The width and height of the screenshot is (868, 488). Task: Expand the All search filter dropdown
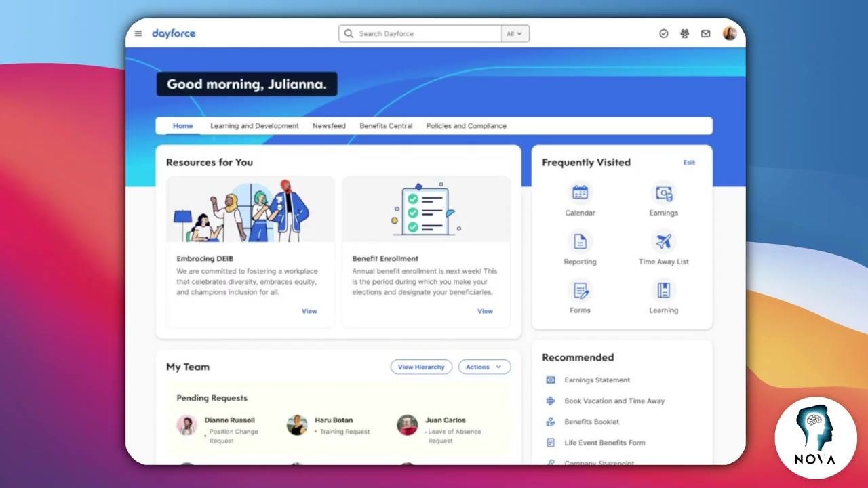tap(515, 33)
